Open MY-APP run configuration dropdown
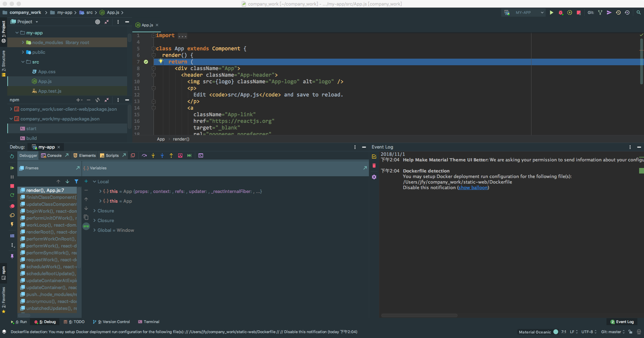Viewport: 644px width, 338px height. click(524, 12)
